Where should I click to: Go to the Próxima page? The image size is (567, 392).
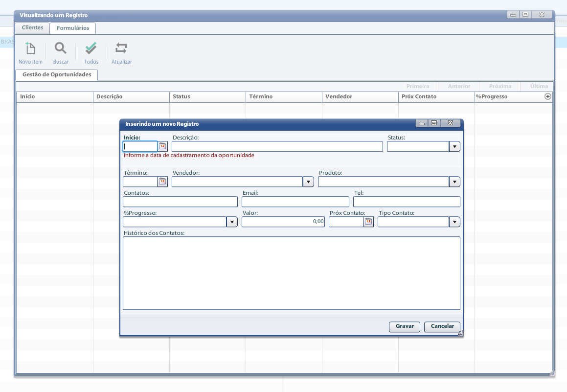coord(500,86)
